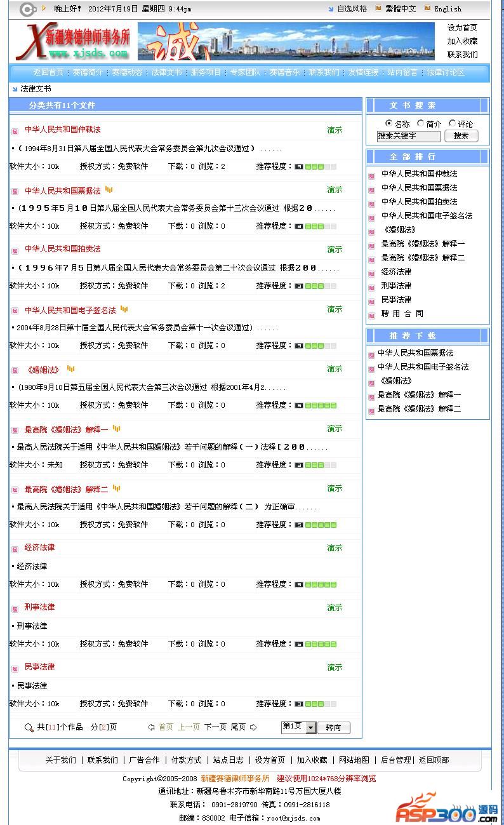Click the pink icon next to 民事法律 in main list
Image resolution: width=504 pixels, height=825 pixels.
pyautogui.click(x=15, y=669)
